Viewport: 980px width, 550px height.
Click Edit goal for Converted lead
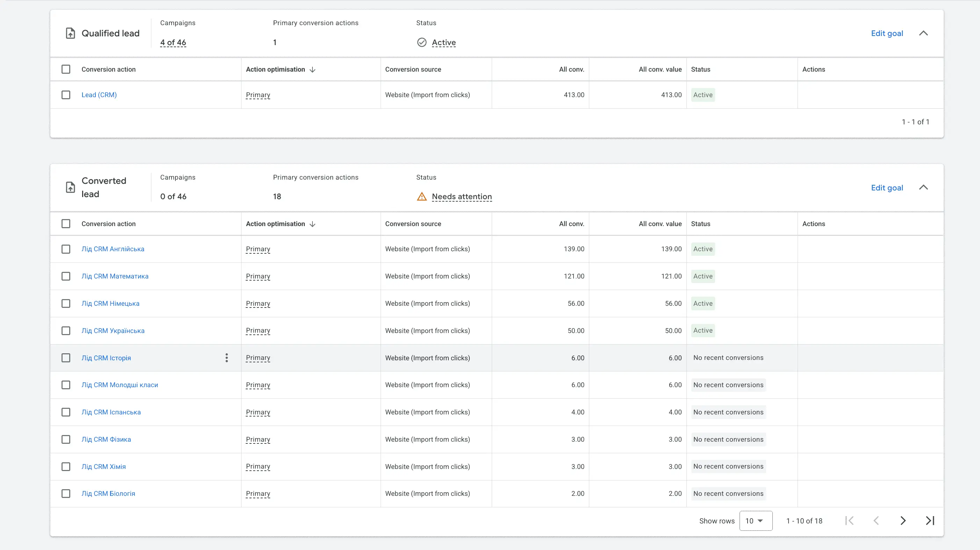pyautogui.click(x=887, y=188)
